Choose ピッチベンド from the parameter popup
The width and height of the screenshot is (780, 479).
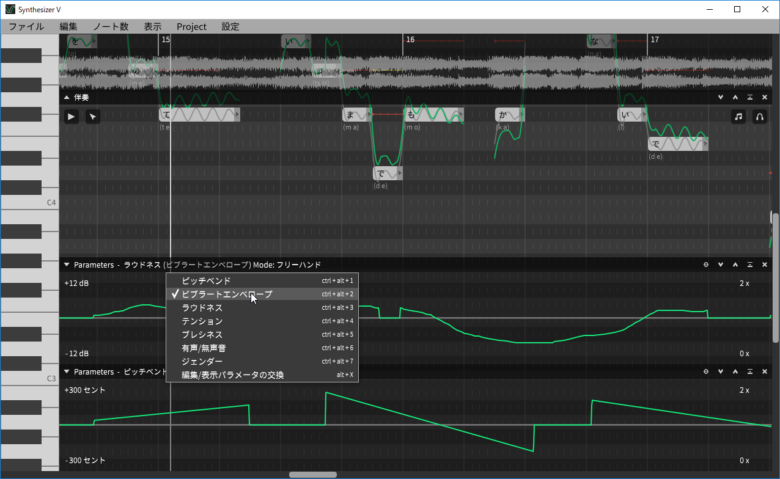[262, 281]
